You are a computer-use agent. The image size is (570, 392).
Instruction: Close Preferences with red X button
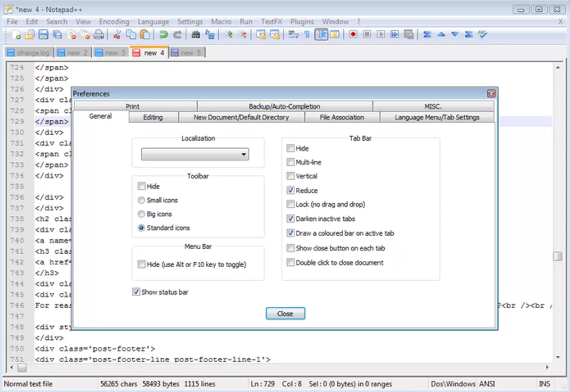(x=491, y=94)
